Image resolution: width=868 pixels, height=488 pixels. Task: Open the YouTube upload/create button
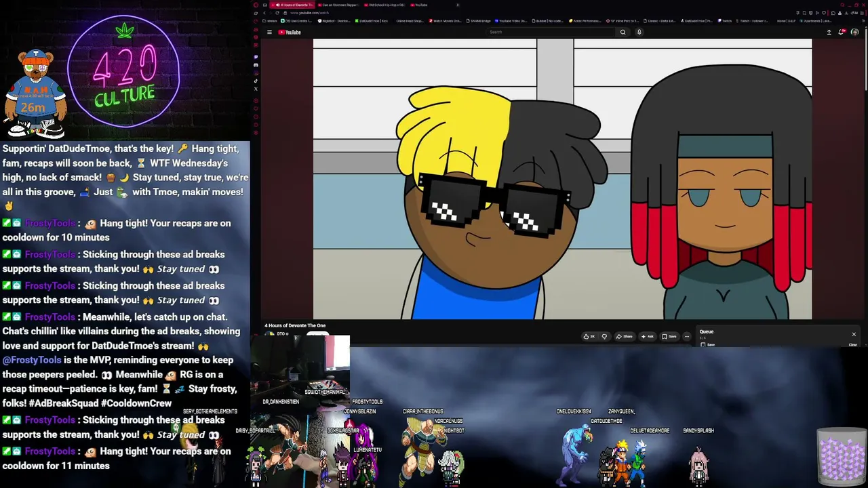829,32
